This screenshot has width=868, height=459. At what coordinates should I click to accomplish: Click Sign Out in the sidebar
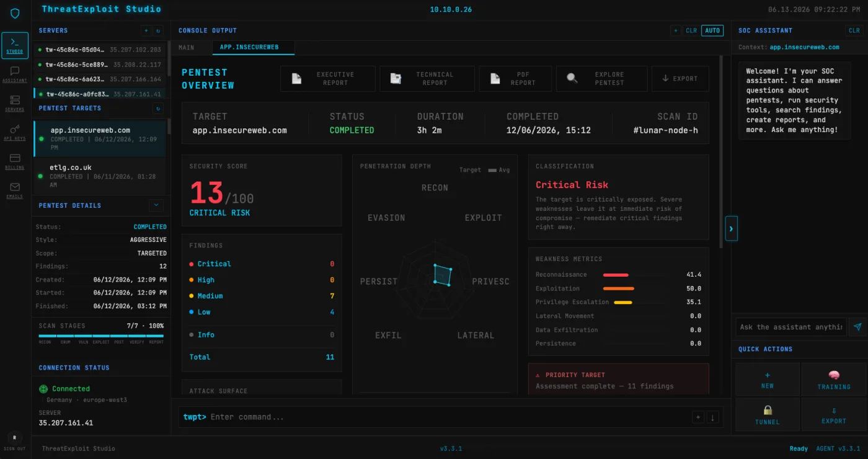[14, 449]
